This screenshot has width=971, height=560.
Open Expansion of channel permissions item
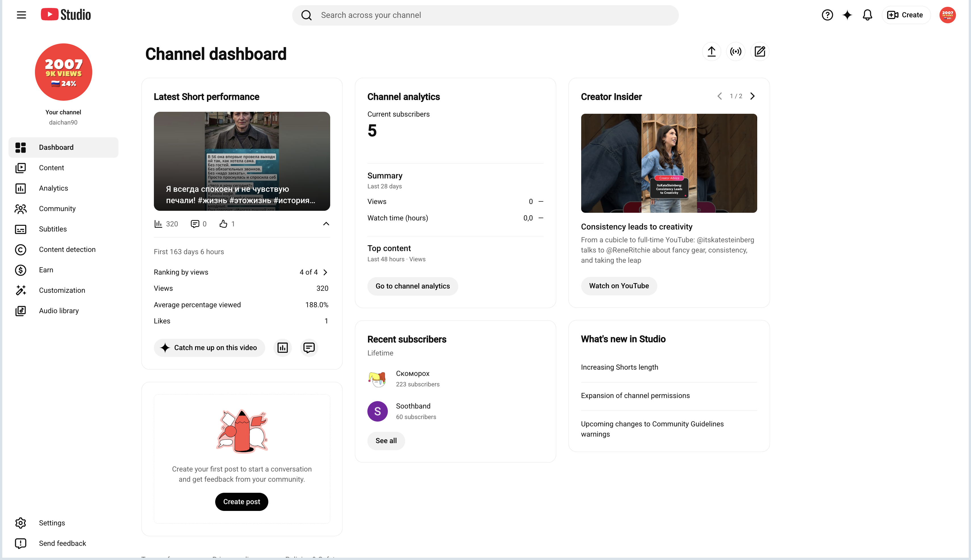635,395
